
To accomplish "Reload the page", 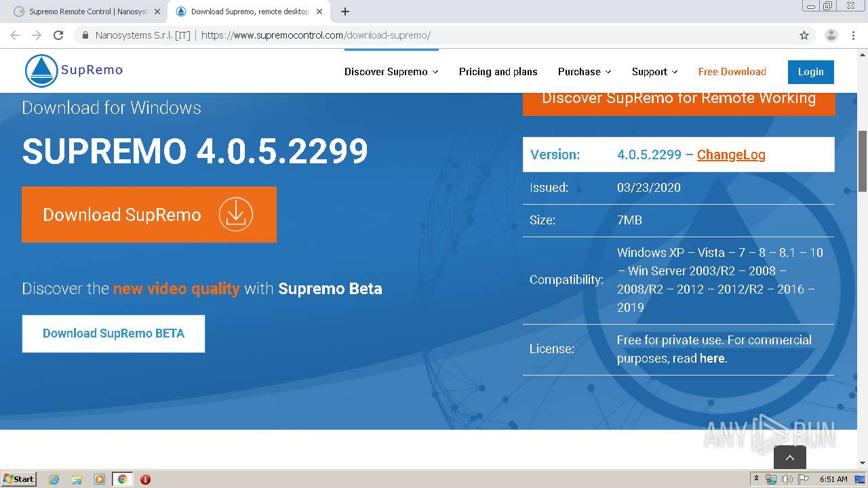I will [x=58, y=35].
